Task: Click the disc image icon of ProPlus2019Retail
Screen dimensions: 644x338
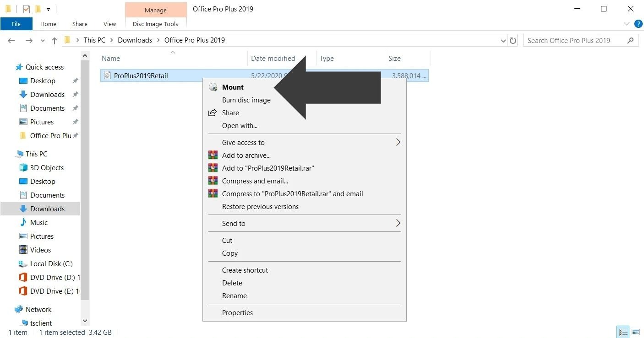Action: 107,75
